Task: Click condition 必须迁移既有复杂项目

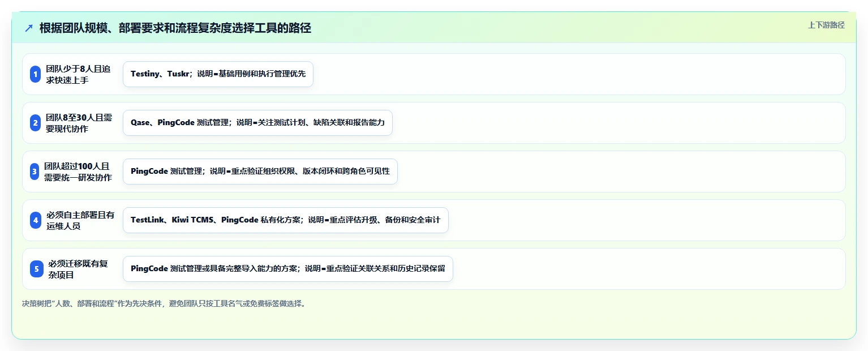Action: [78, 269]
